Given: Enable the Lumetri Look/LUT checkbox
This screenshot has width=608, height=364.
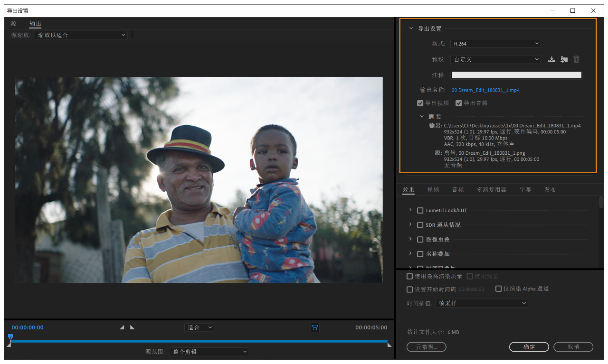Looking at the screenshot, I should click(420, 211).
